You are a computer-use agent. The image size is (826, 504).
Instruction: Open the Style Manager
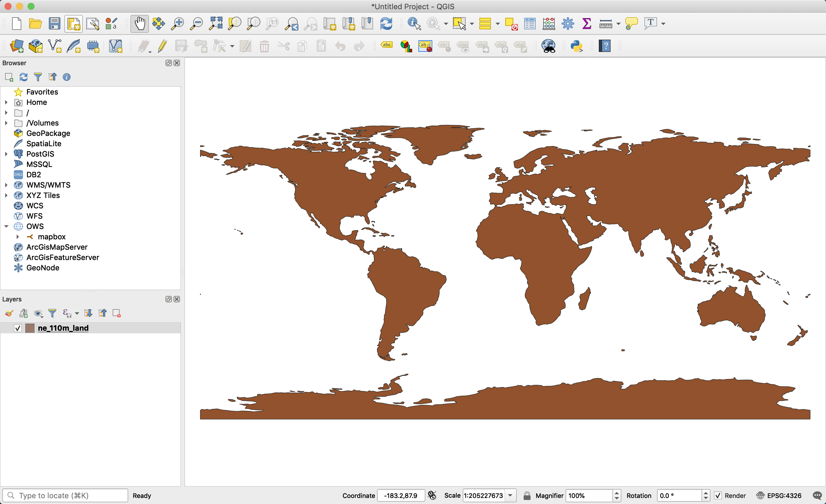tap(111, 24)
